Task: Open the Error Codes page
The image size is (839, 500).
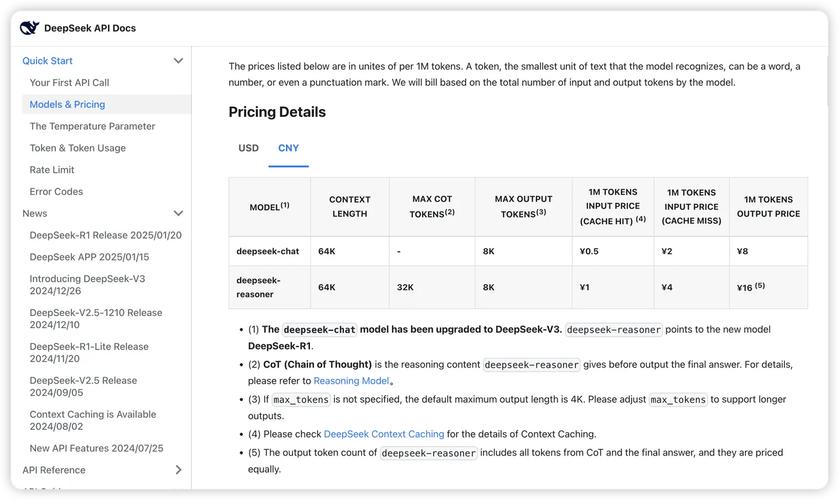Action: (x=56, y=192)
